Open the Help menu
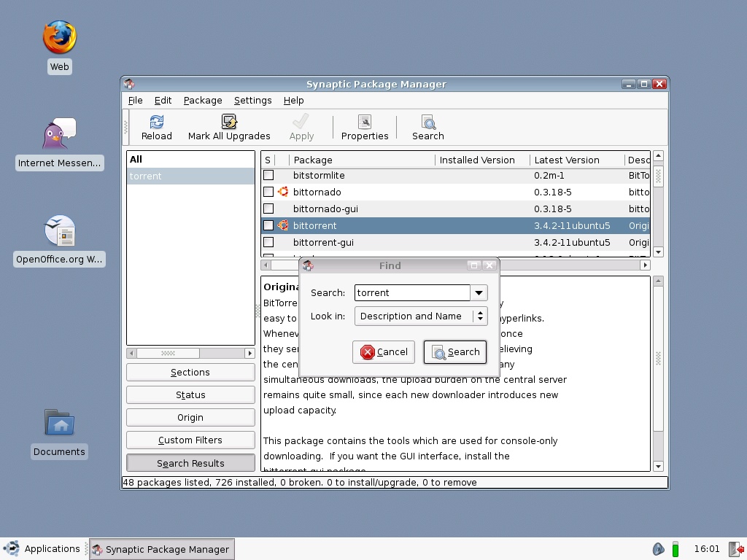The height and width of the screenshot is (560, 747). tap(293, 101)
